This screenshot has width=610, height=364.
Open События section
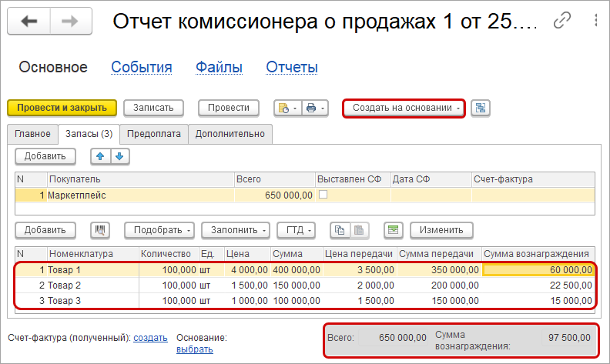pos(142,67)
